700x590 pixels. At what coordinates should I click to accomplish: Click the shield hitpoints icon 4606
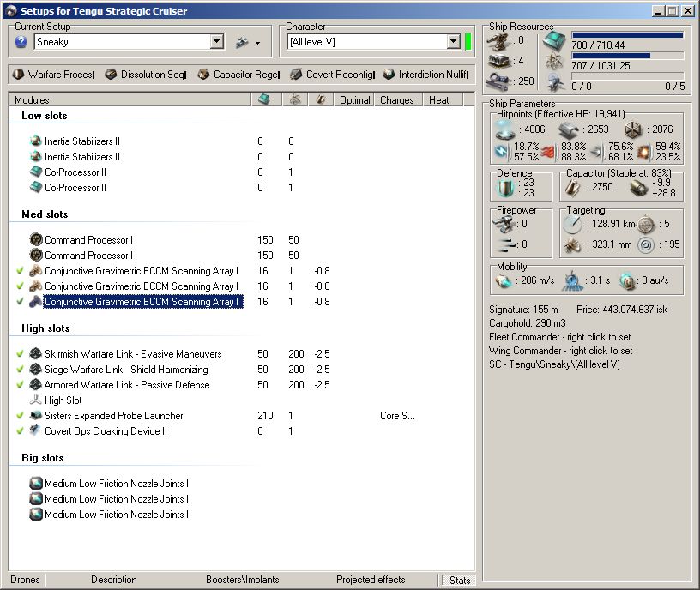[x=506, y=129]
